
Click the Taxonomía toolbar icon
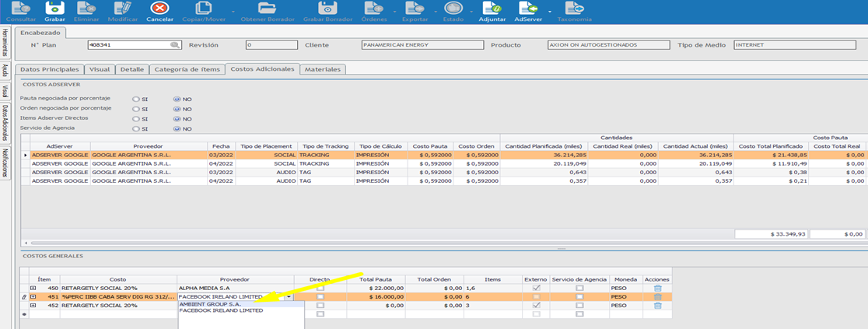tap(574, 9)
